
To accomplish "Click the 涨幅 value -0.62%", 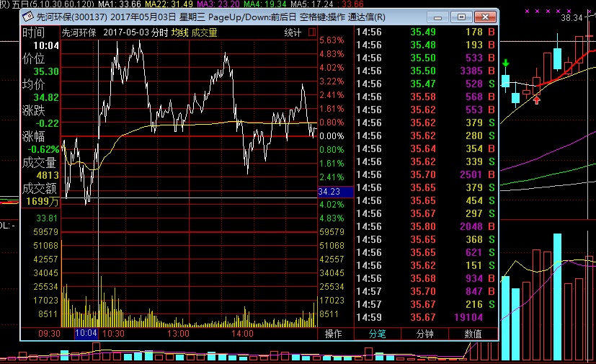I will click(43, 149).
